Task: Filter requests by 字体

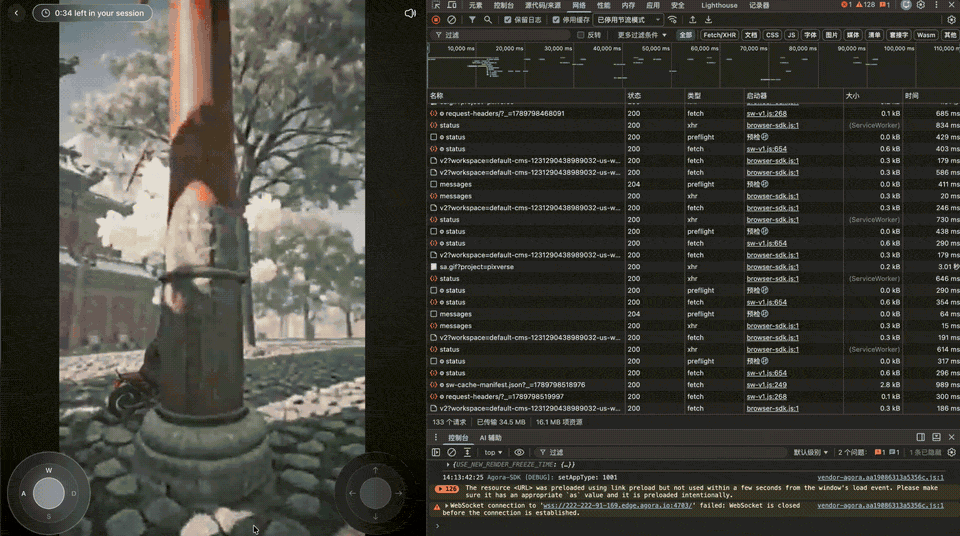Action: pos(810,35)
